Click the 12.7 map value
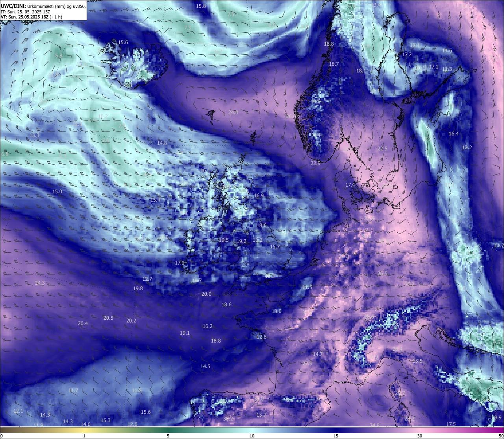Screen dimensions: 504x439 pyautogui.click(x=147, y=279)
